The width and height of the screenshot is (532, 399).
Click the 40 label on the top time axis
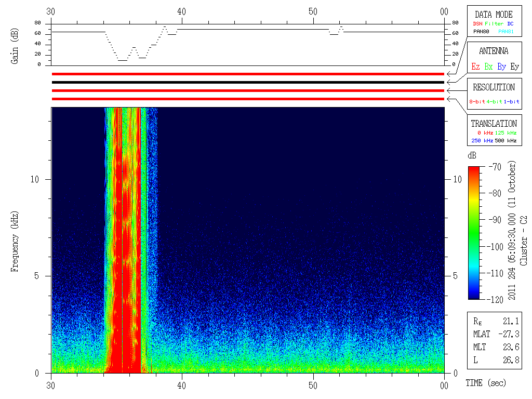(x=181, y=11)
